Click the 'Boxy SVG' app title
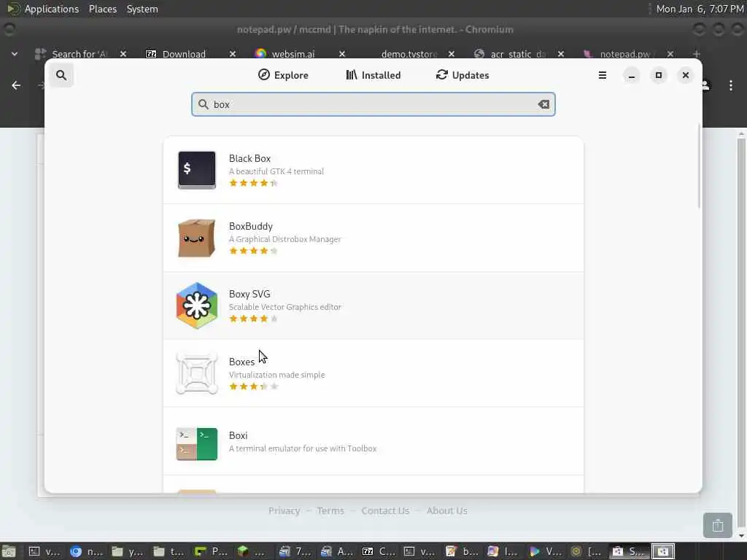The image size is (747, 560). pos(249,295)
